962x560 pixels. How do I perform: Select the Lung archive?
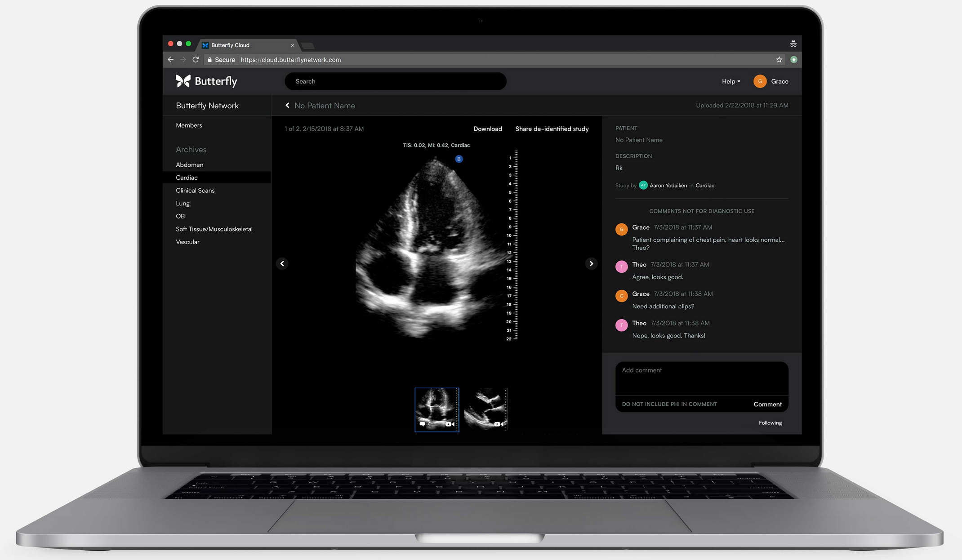(183, 203)
